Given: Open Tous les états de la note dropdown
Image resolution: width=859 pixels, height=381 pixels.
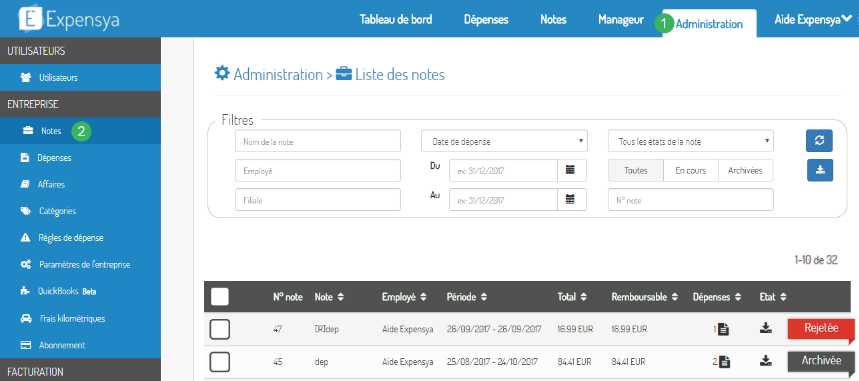Looking at the screenshot, I should (691, 141).
